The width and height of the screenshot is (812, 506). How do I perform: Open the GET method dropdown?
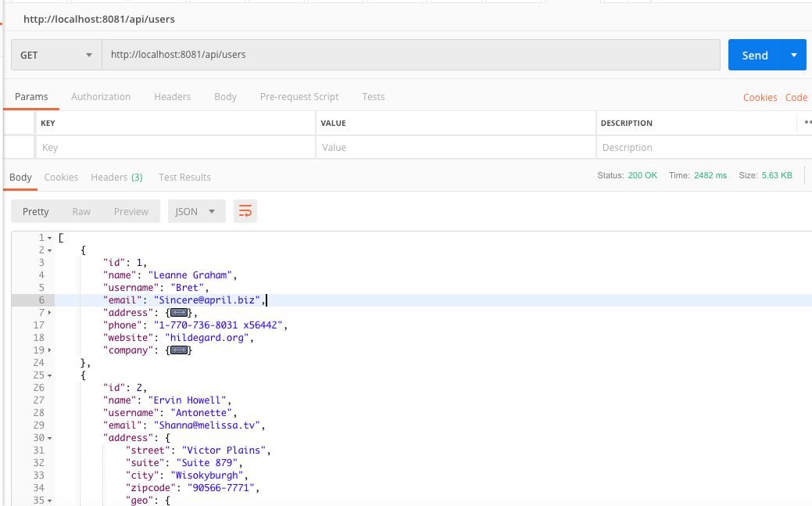pos(56,56)
